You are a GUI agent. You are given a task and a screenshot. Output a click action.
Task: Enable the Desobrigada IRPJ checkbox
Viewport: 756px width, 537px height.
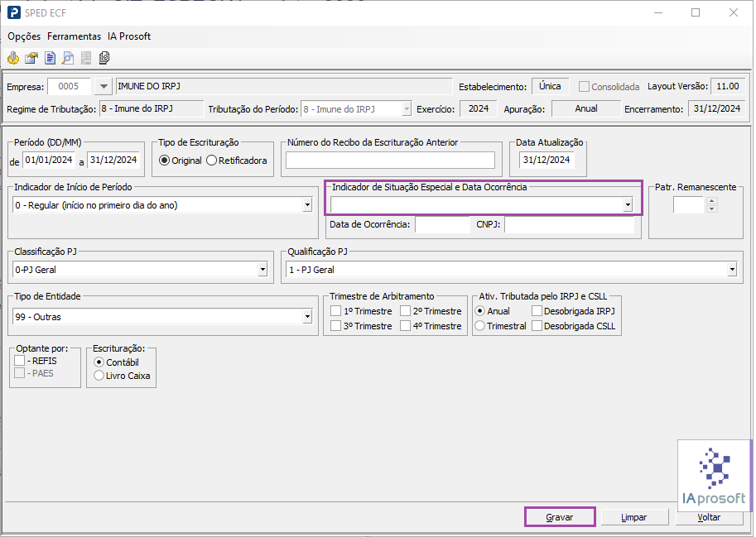(x=537, y=311)
